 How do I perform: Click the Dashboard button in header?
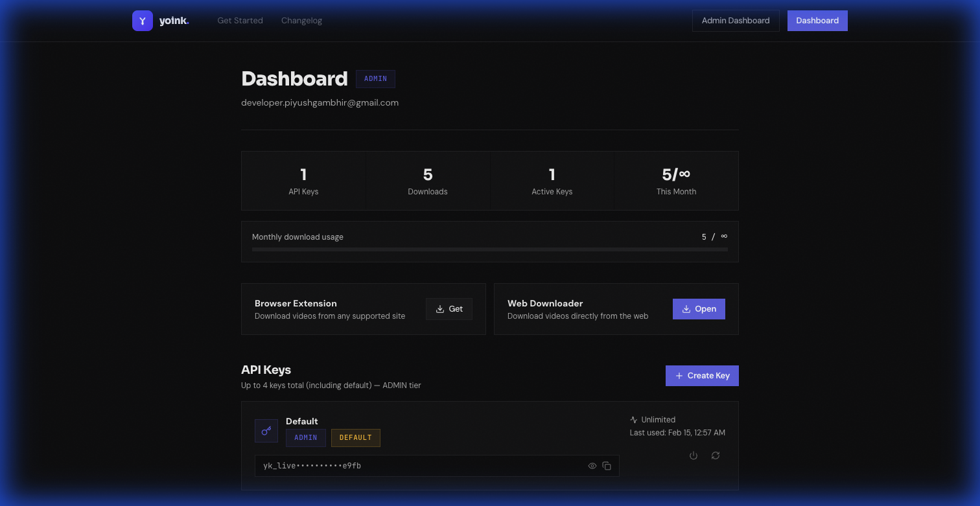(817, 21)
